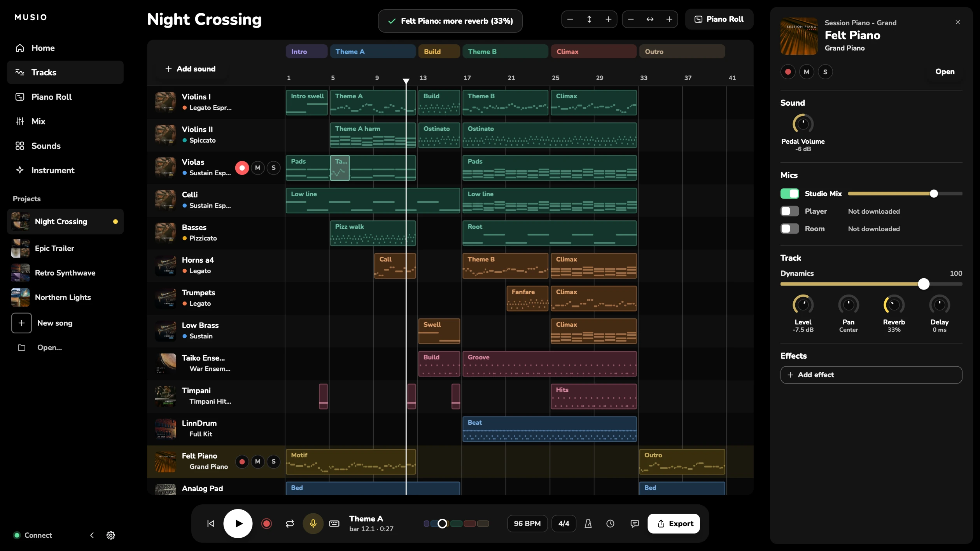This screenshot has width=980, height=551.
Task: Toggle the loop icon in transport
Action: tap(290, 523)
